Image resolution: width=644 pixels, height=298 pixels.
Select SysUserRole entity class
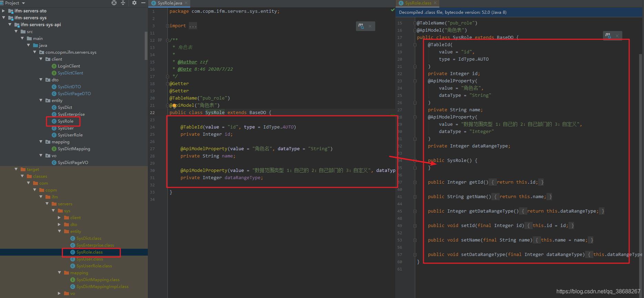click(x=70, y=135)
